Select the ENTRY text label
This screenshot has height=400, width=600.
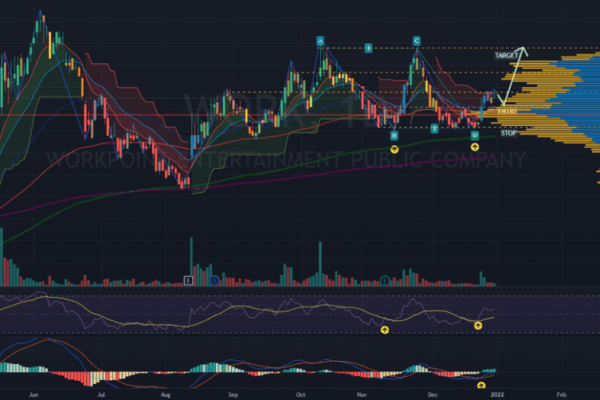(x=507, y=111)
